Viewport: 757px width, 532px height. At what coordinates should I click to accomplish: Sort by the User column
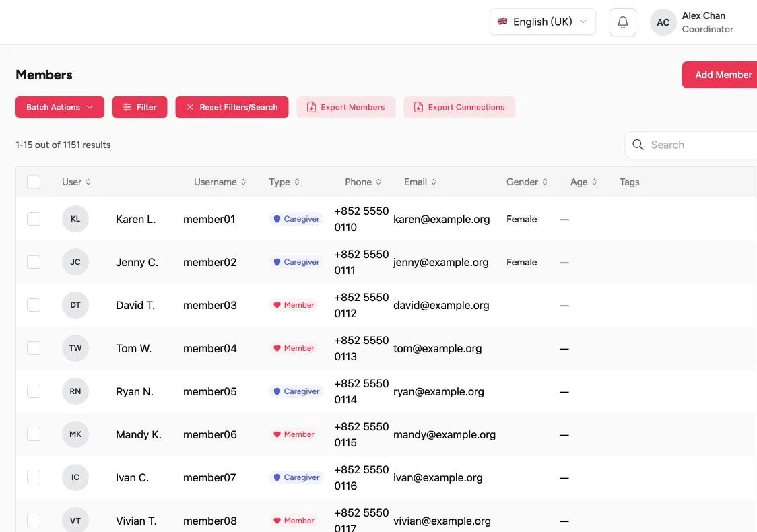click(x=76, y=182)
